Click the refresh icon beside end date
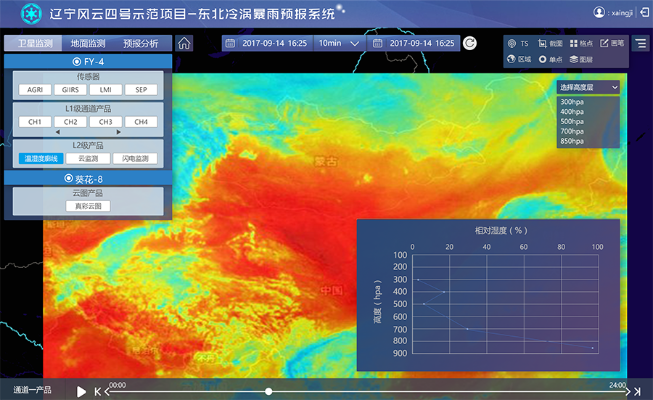 tap(470, 43)
